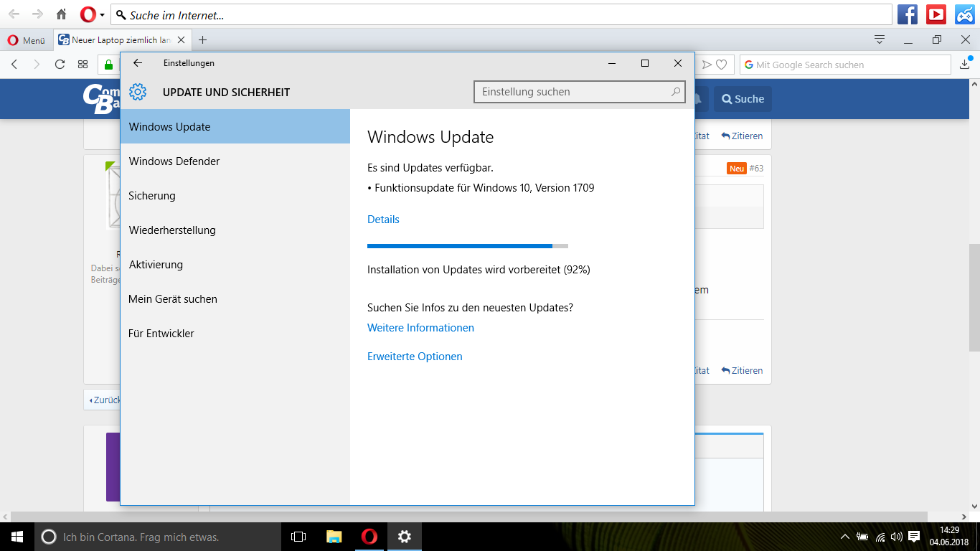Click the Einstellung suchen search box
980x551 pixels.
click(580, 92)
